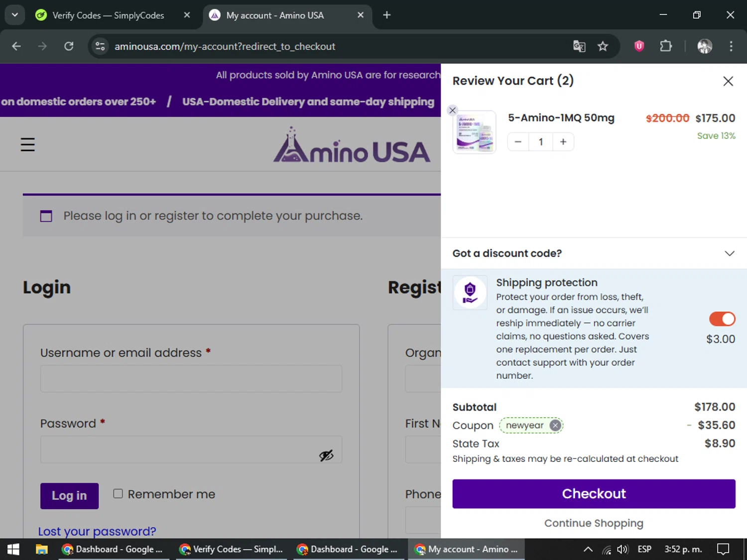Click Continue Shopping
This screenshot has width=747, height=560.
(x=594, y=523)
